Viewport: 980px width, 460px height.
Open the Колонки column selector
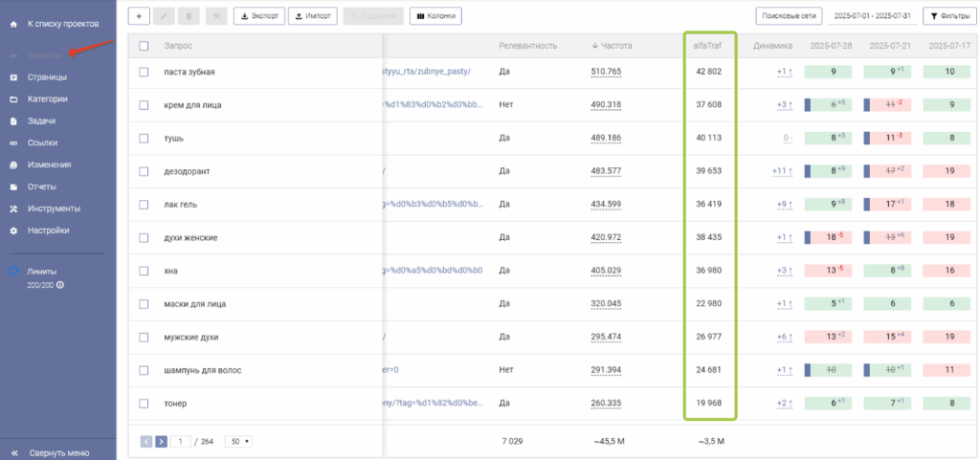click(x=435, y=16)
